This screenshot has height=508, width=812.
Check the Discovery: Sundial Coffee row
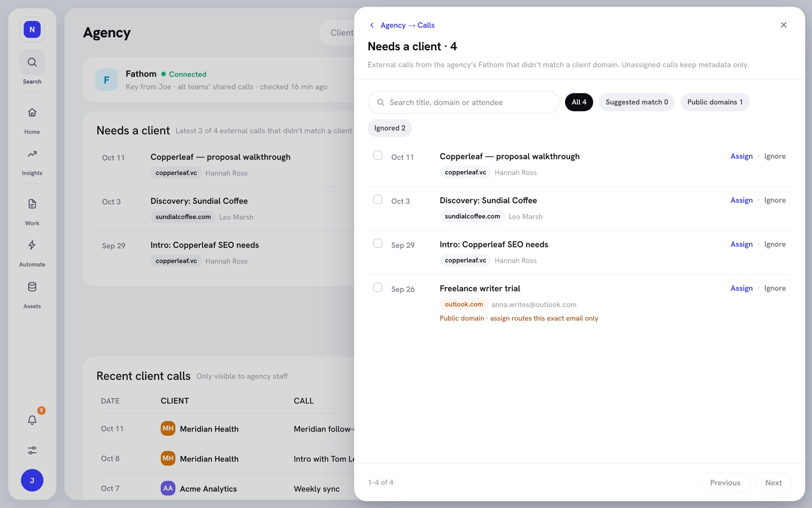click(x=378, y=200)
